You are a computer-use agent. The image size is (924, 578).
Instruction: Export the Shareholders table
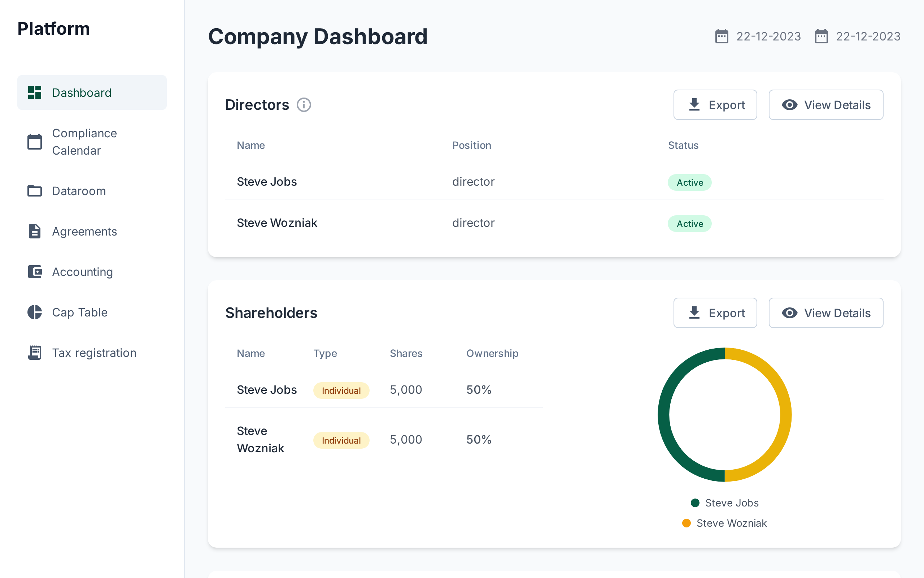pos(715,313)
